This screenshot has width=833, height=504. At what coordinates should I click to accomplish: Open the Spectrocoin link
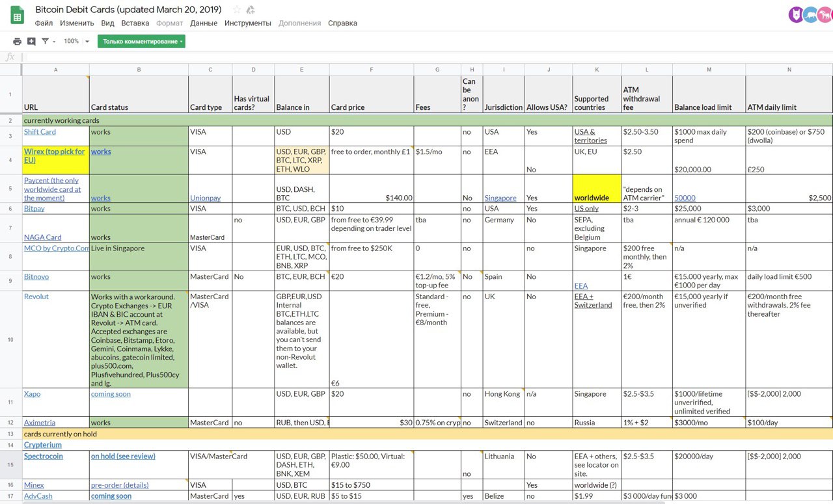click(x=44, y=457)
